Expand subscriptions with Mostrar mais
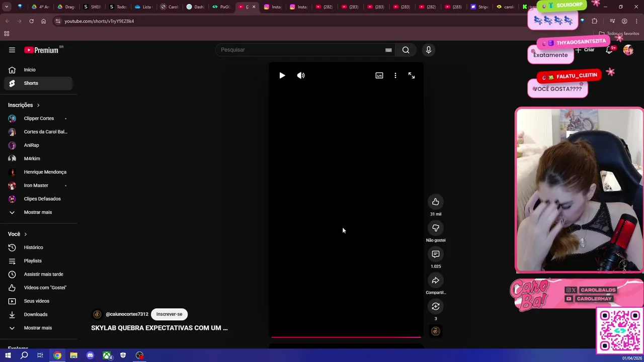The image size is (644, 362). (38, 212)
